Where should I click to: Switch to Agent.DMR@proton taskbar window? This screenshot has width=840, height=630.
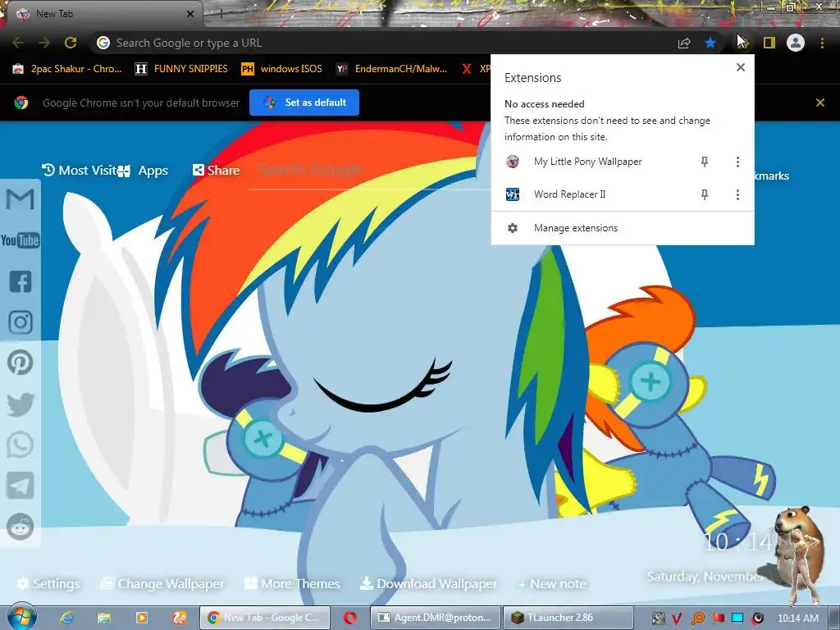[436, 618]
